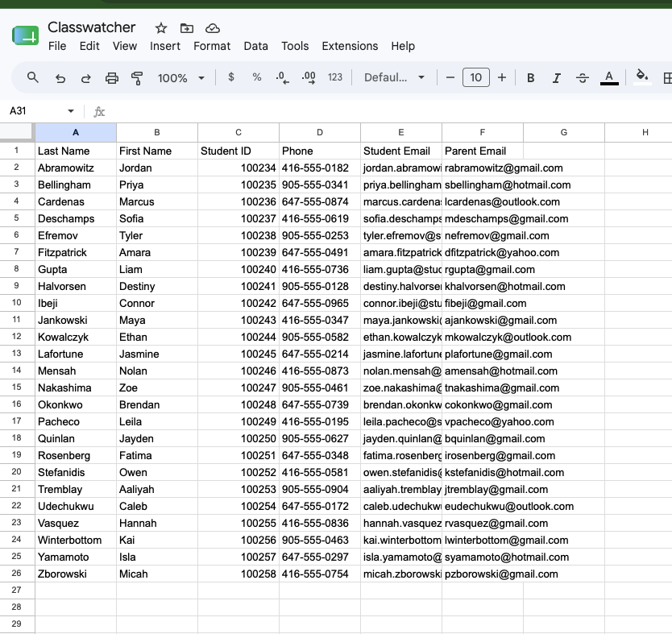Toggle italic formatting
The image size is (672, 634).
(x=556, y=78)
